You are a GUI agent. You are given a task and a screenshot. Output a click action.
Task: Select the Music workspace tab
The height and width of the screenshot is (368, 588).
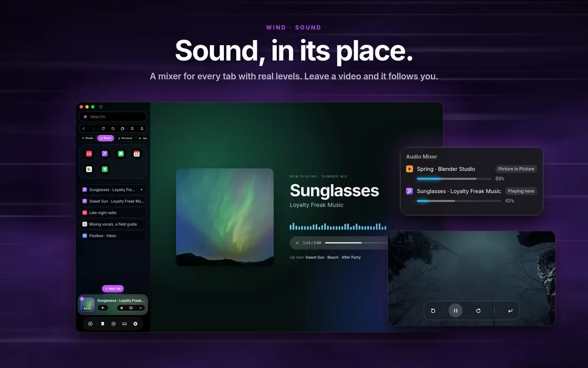pos(105,138)
